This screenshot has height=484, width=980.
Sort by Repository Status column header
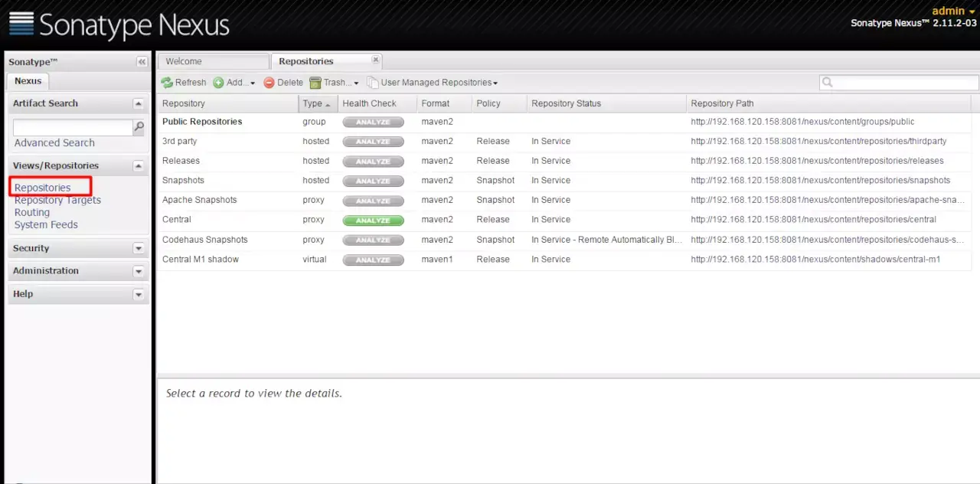606,103
